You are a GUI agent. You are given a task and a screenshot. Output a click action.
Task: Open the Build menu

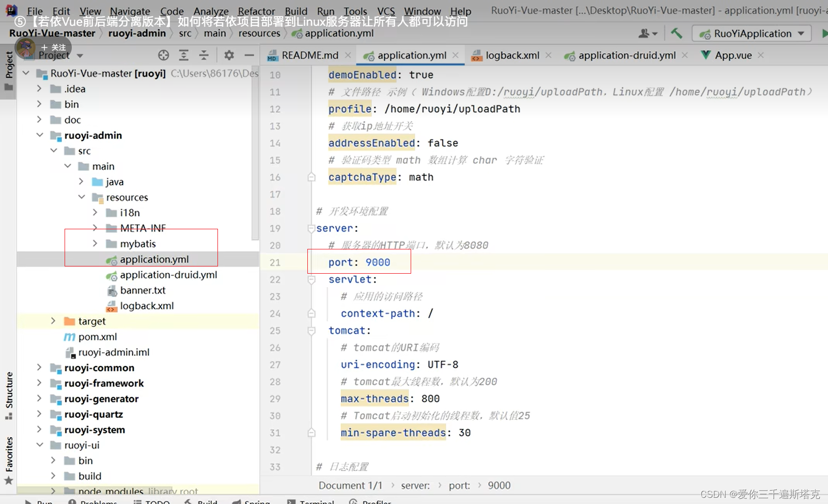tap(296, 11)
